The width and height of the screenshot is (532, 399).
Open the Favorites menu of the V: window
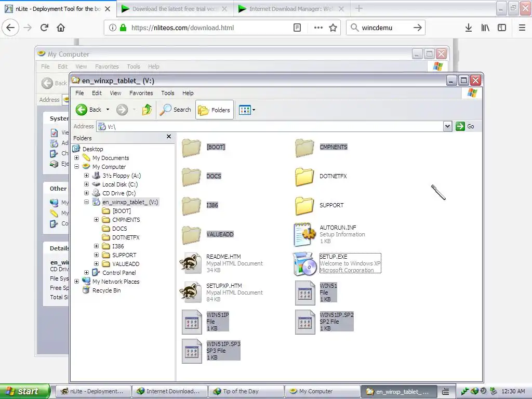tap(141, 93)
